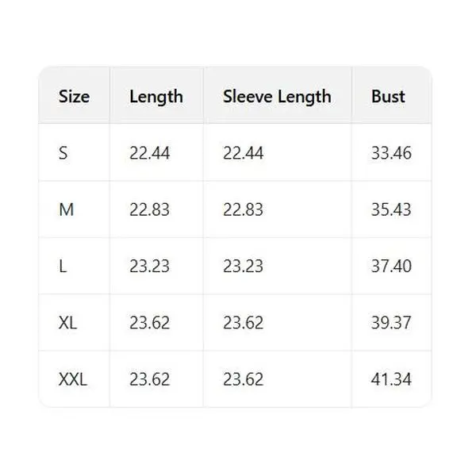Click the Size column header
Screen dimensions: 476x476
coord(74,97)
